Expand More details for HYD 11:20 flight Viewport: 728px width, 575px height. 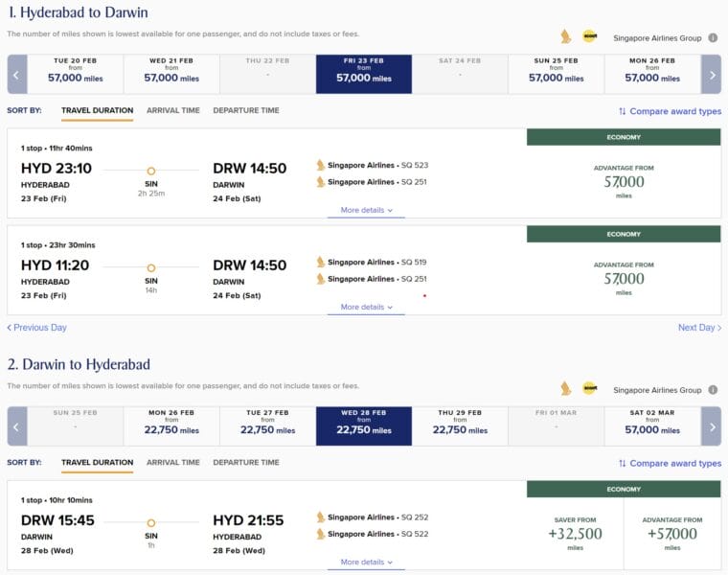click(x=366, y=308)
